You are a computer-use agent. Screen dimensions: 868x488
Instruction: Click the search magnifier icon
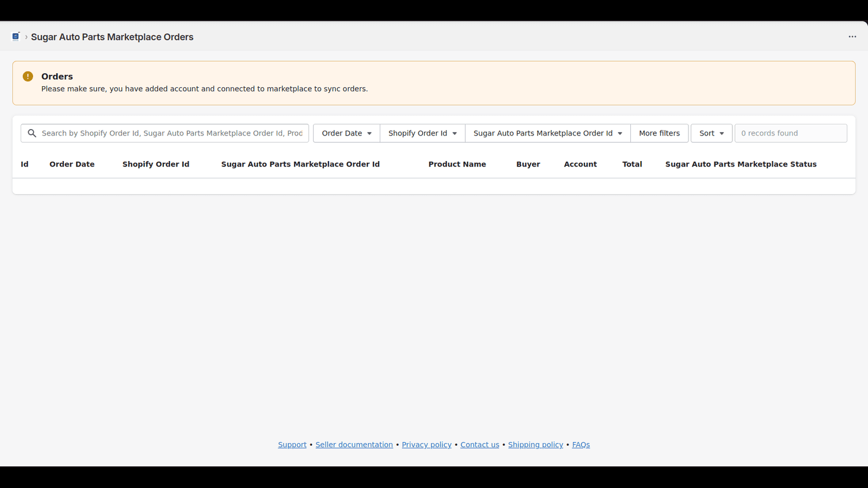32,133
